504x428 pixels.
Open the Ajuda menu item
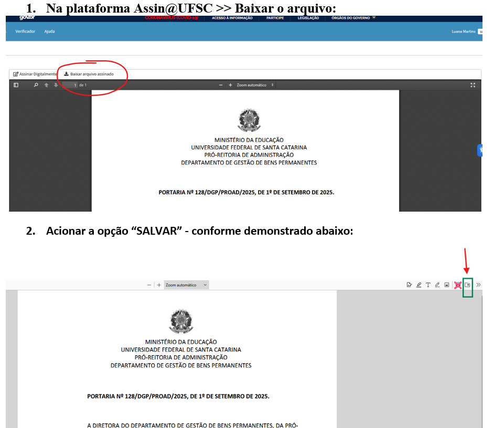[49, 31]
